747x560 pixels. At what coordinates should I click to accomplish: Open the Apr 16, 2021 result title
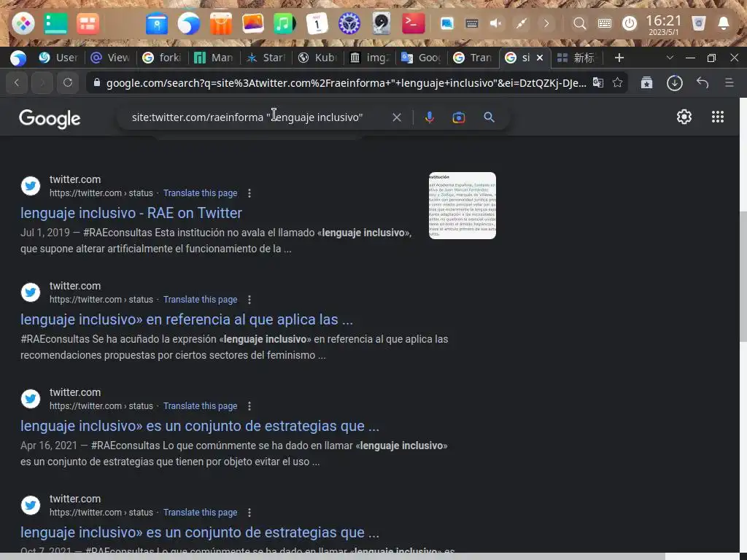coord(200,426)
